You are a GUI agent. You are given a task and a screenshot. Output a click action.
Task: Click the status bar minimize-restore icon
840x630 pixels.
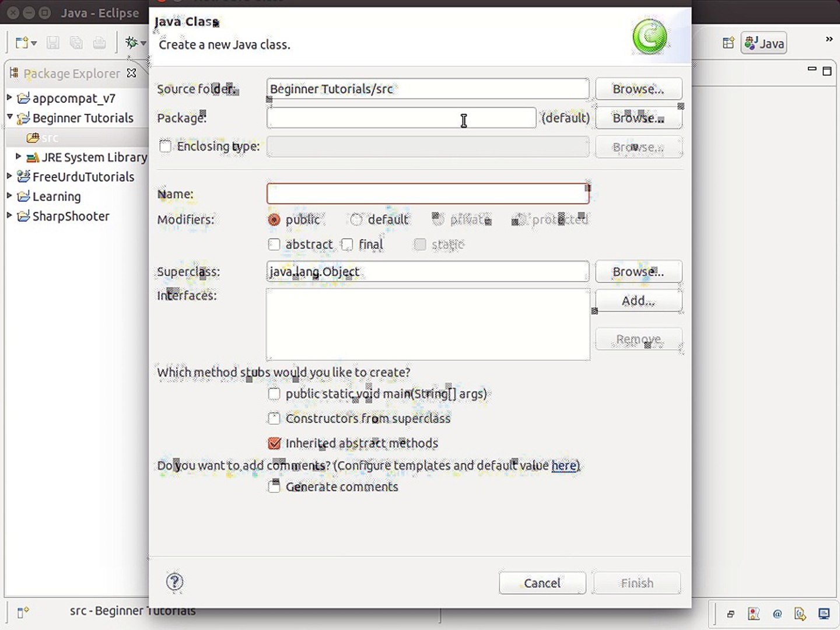[x=730, y=614]
